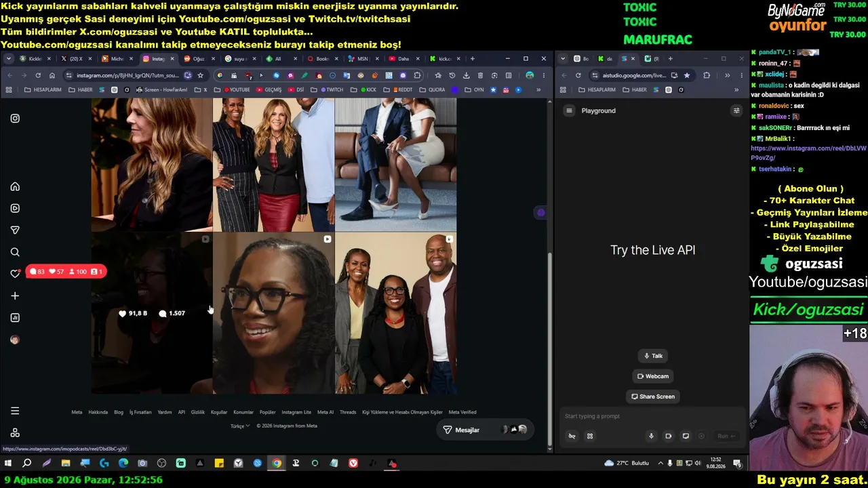
Task: Create a new Instagram post
Action: pos(15,296)
